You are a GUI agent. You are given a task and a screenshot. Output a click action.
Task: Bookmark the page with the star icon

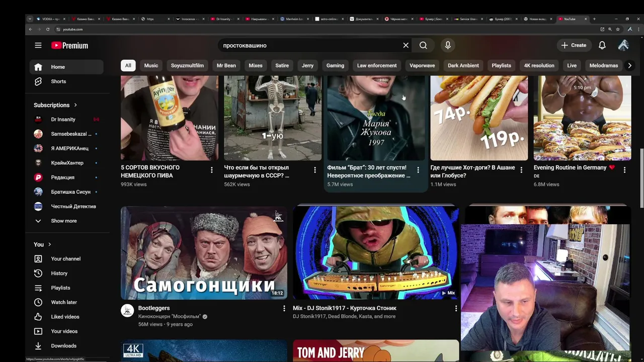(618, 29)
